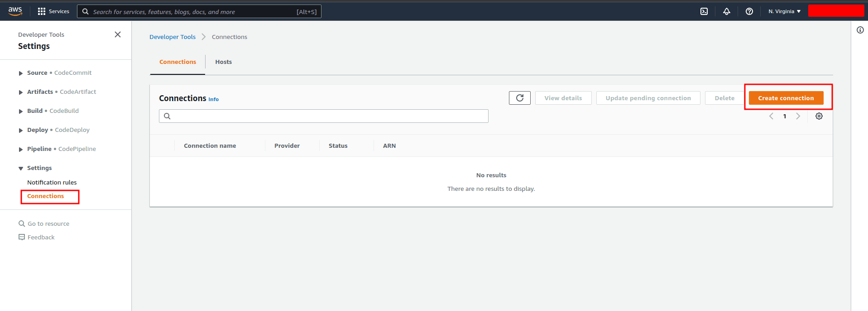This screenshot has height=311, width=868.
Task: Refresh the connections list
Action: [520, 98]
